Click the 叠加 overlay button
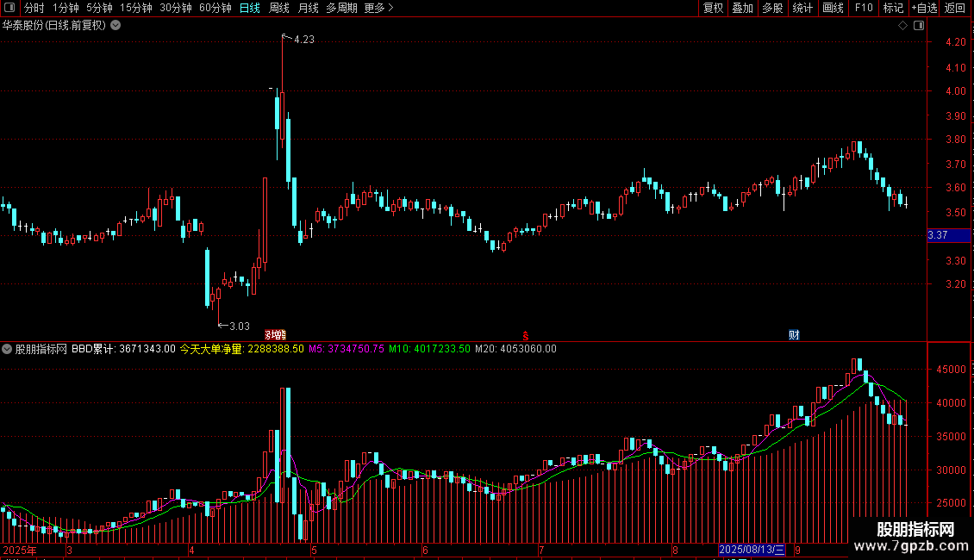Screen dimensions: 974x560 click(743, 8)
